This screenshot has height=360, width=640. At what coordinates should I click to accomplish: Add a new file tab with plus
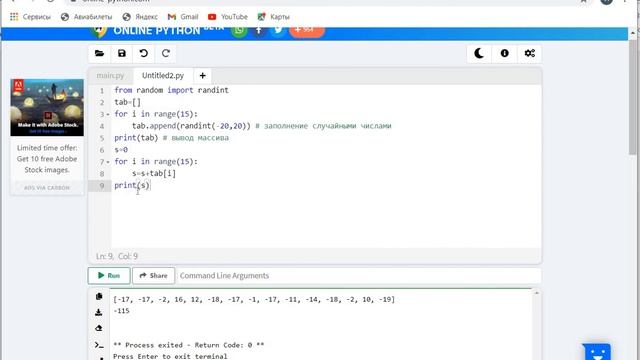(202, 76)
